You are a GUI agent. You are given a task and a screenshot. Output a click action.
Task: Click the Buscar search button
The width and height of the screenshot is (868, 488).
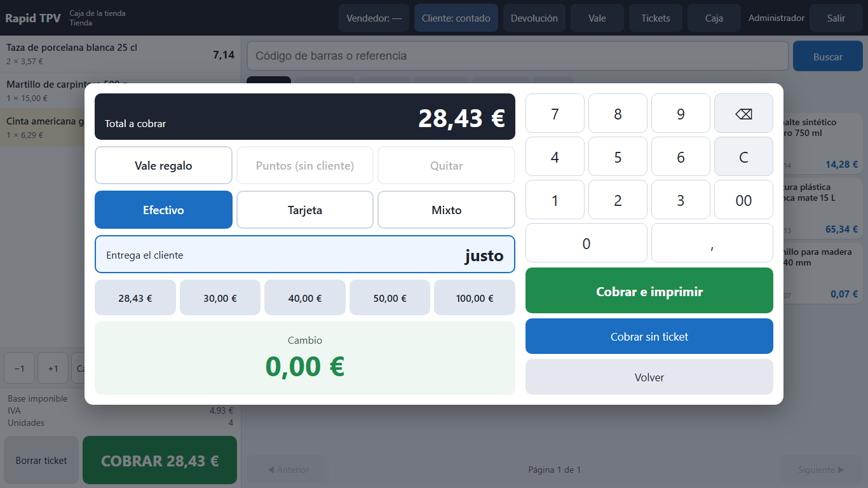pos(828,56)
